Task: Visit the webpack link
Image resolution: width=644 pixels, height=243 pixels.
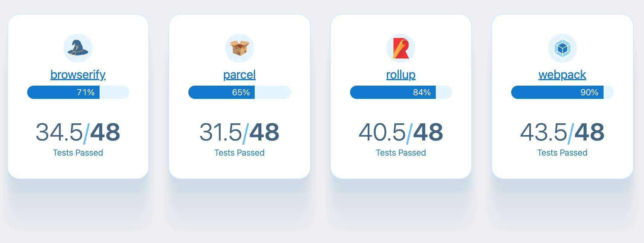Action: [x=563, y=74]
